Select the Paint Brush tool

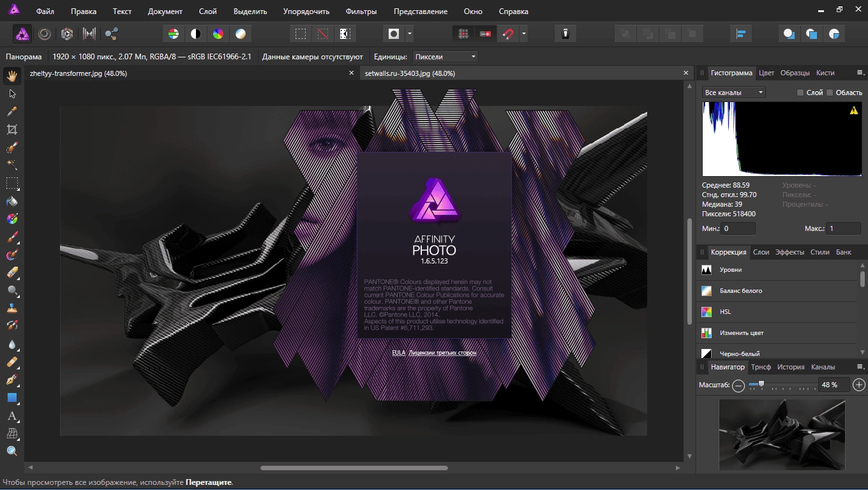(12, 237)
